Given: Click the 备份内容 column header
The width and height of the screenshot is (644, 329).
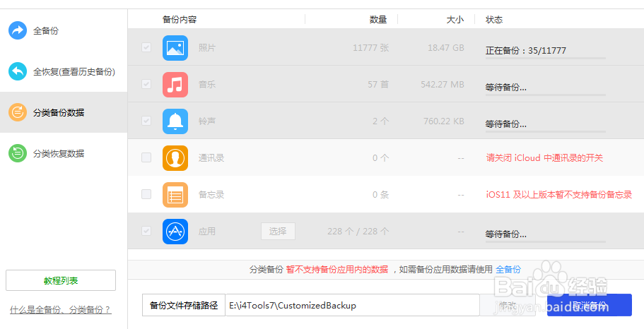Looking at the screenshot, I should point(180,20).
